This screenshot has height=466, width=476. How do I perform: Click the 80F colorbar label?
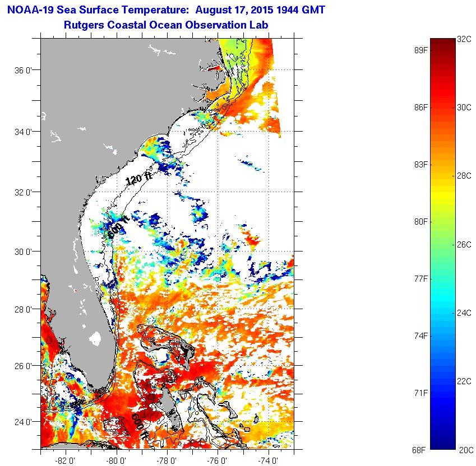pos(421,222)
